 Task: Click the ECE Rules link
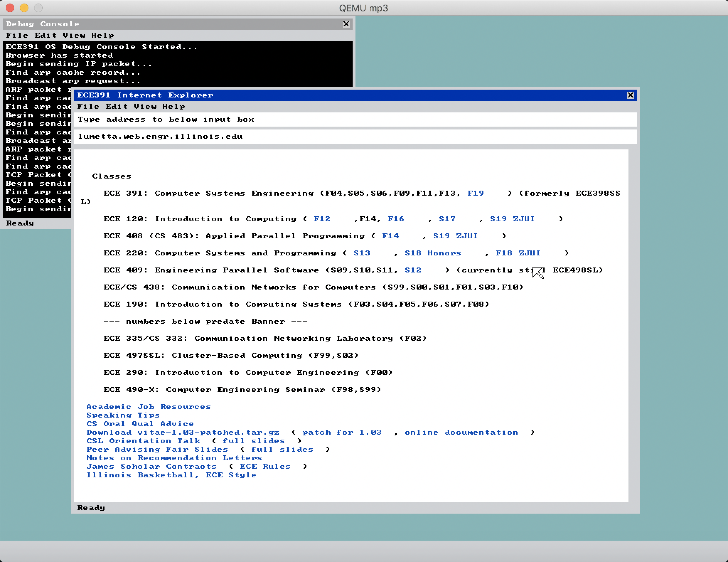[x=265, y=466]
